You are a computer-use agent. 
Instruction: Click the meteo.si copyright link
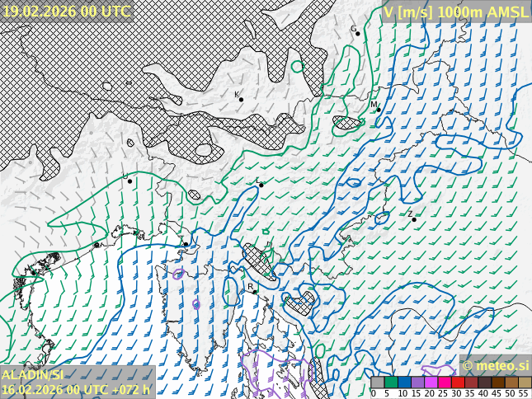pos(496,365)
